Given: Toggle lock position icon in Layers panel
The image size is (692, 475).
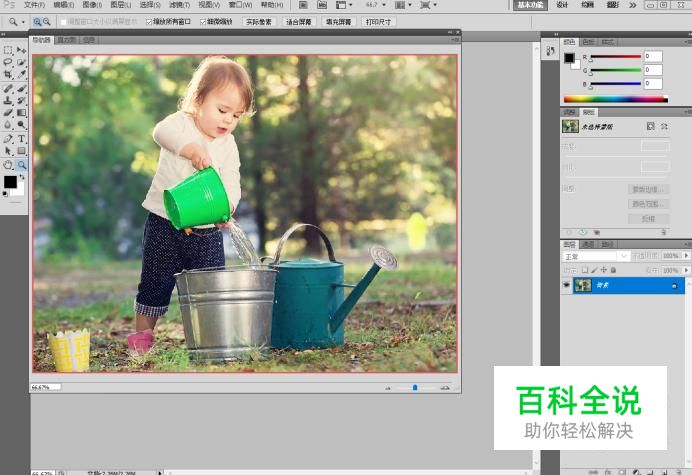Looking at the screenshot, I should point(603,270).
